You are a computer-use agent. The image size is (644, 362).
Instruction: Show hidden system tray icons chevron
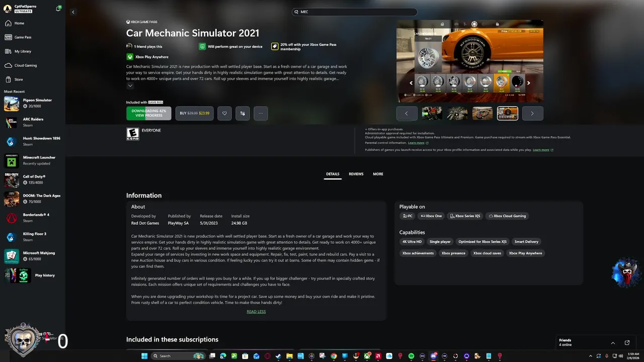[591, 356]
